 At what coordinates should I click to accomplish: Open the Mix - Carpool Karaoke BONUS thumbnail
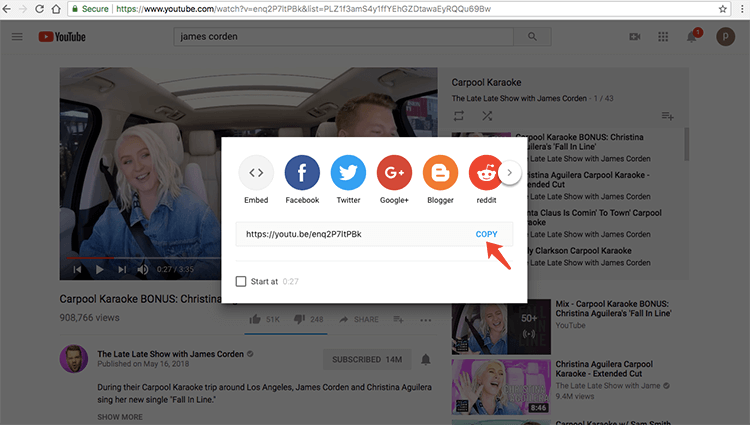501,327
